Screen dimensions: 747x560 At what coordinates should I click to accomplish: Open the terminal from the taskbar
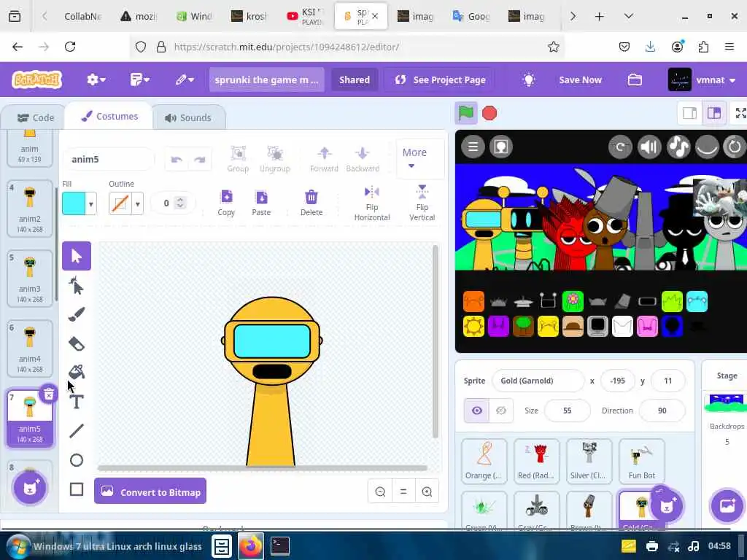280,546
